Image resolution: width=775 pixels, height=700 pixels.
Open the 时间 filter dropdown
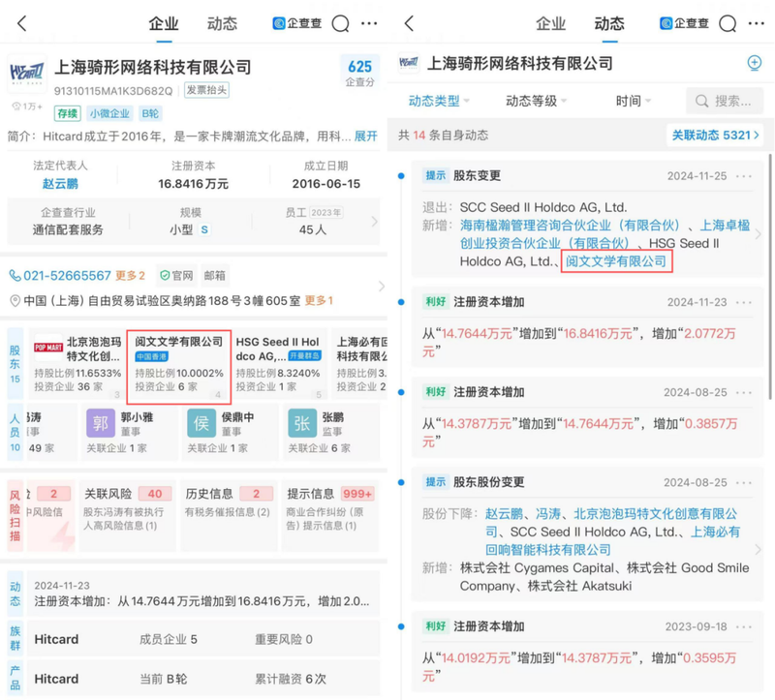pyautogui.click(x=634, y=102)
